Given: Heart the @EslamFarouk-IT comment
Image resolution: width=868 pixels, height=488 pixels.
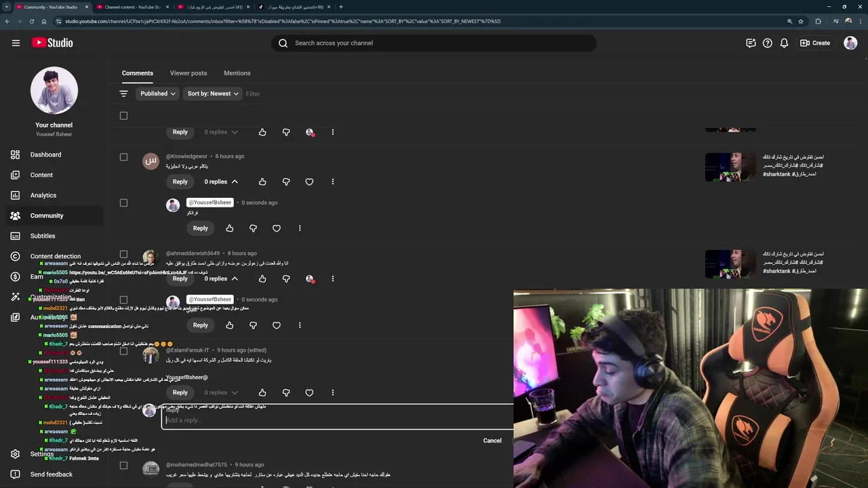Looking at the screenshot, I should tap(309, 392).
